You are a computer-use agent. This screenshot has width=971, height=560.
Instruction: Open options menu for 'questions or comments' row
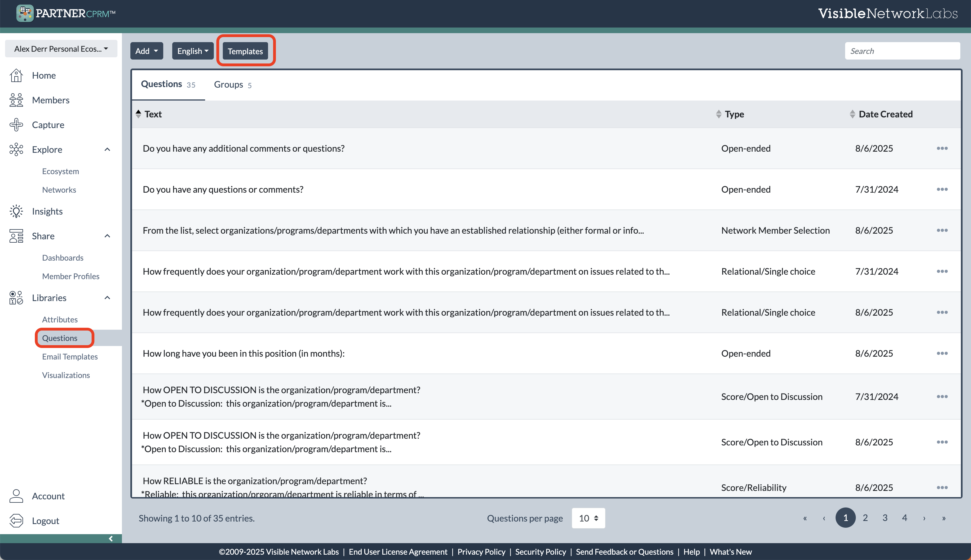942,189
